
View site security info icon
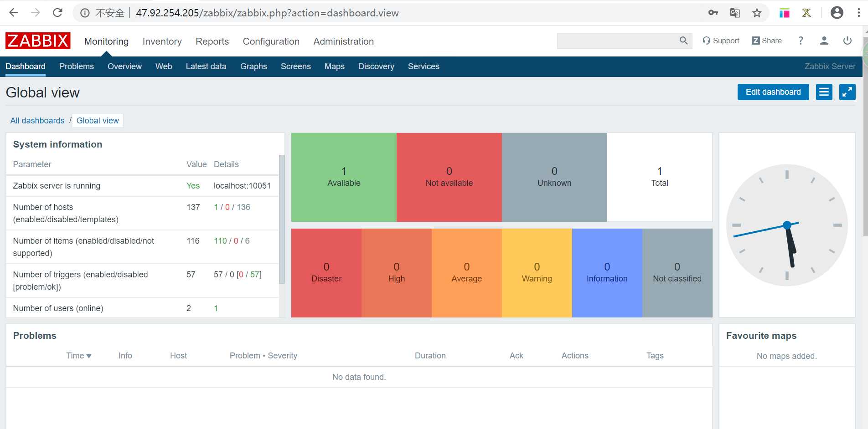(x=85, y=13)
